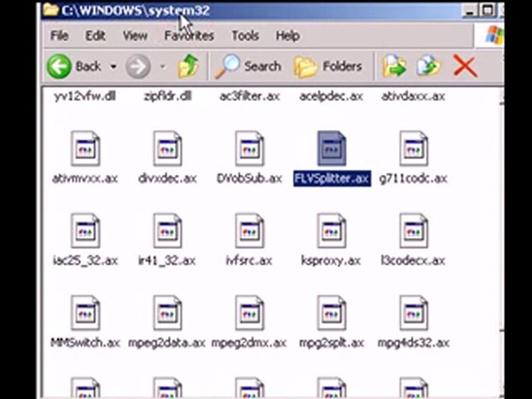Select the ativmvxx.ax file icon
The height and width of the screenshot is (399, 532).
click(85, 149)
